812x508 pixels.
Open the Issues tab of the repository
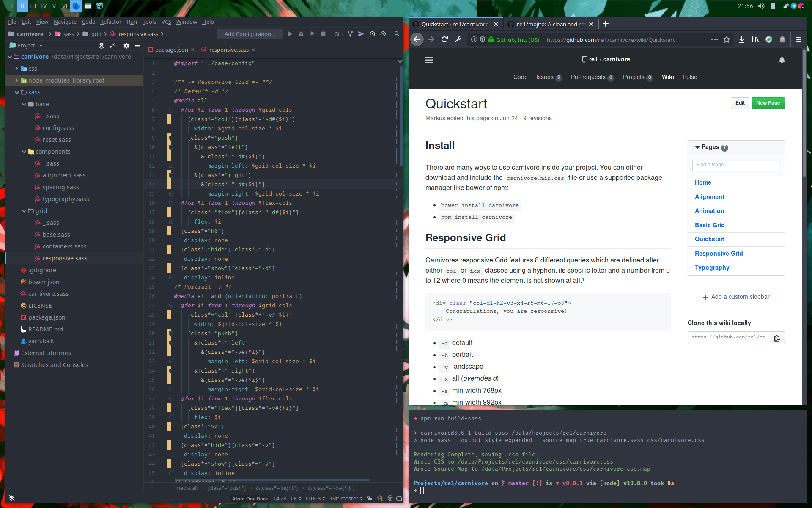[549, 77]
